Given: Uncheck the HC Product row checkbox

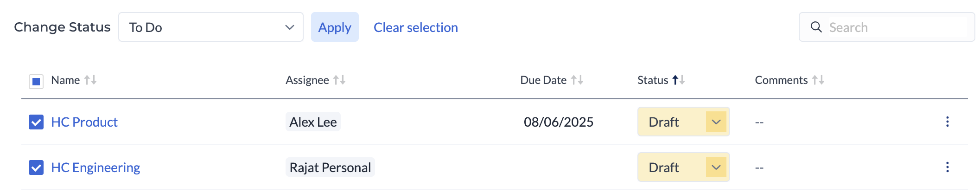Looking at the screenshot, I should (x=36, y=122).
